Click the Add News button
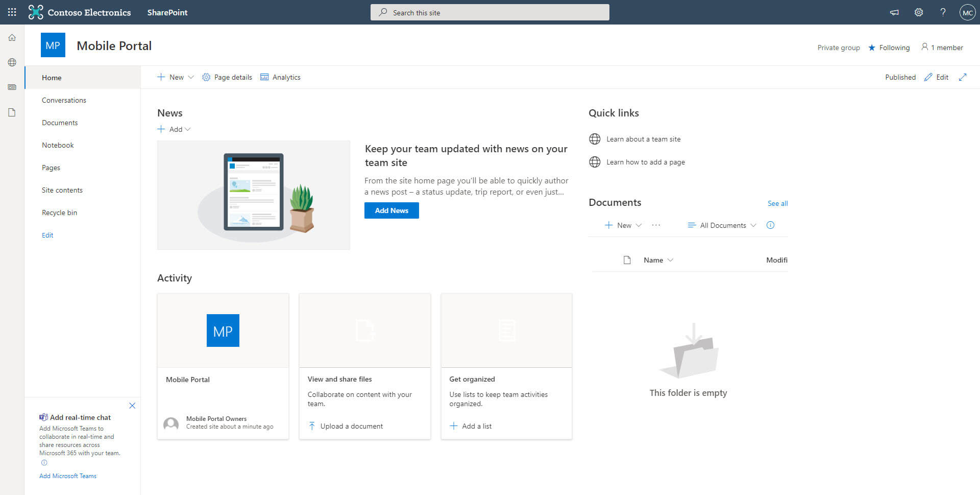980x495 pixels. 391,210
